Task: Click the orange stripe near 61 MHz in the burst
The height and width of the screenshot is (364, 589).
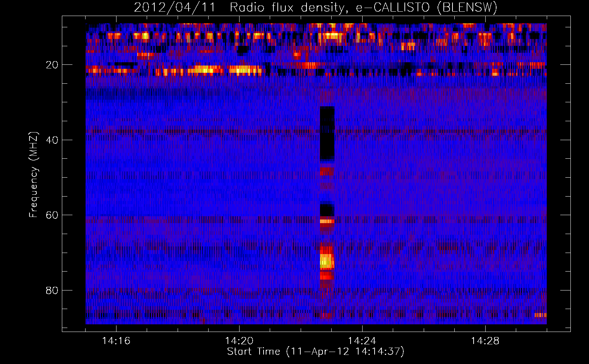Action: (x=327, y=221)
